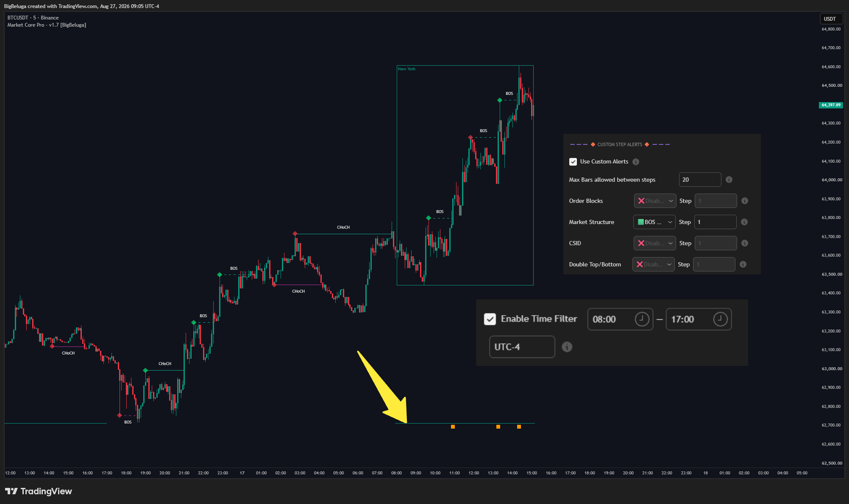Click the Market Structure Step input field
The image size is (849, 504).
pos(715,222)
